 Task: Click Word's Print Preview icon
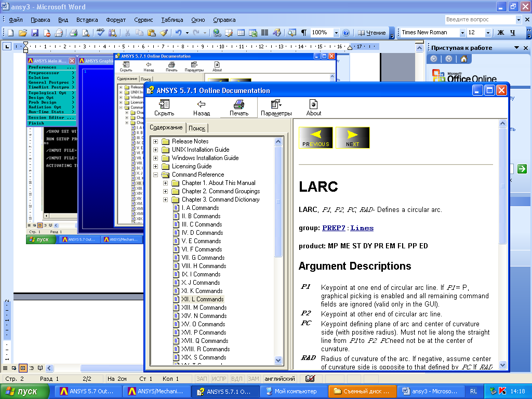pyautogui.click(x=86, y=33)
